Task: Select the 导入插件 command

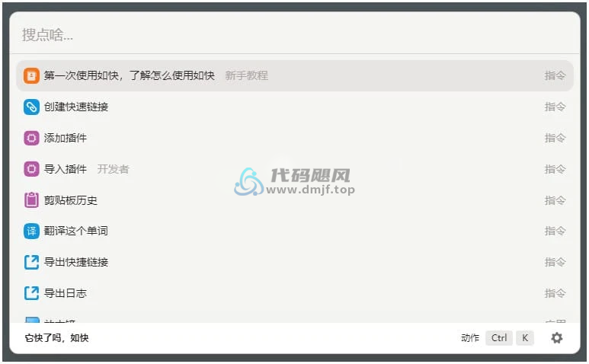Action: pos(294,169)
